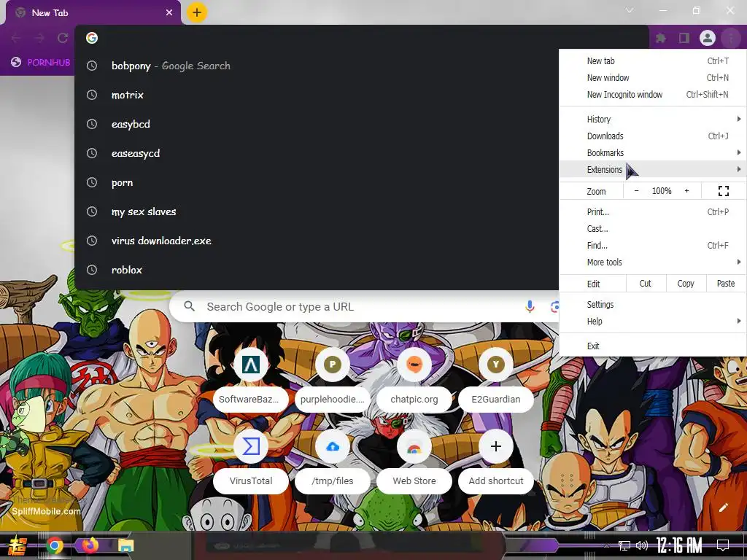Open the network tray icon
Image resolution: width=747 pixels, height=560 pixels.
coord(624,545)
